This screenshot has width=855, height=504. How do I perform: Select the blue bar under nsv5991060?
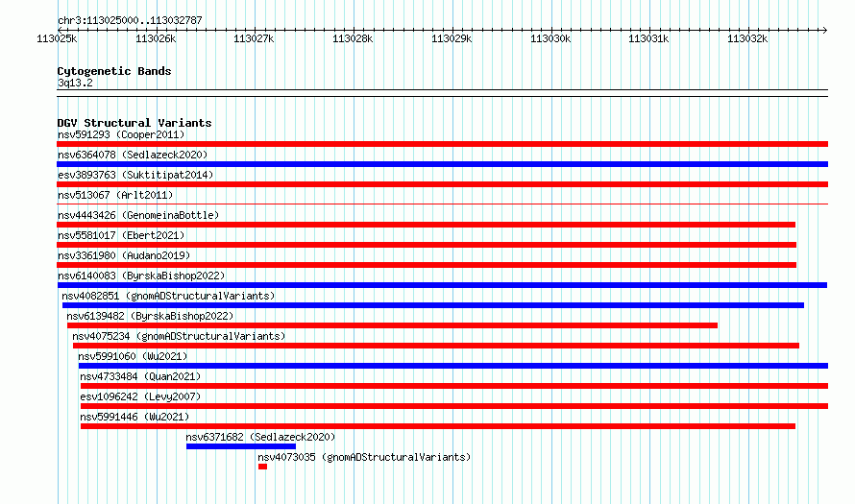453,366
